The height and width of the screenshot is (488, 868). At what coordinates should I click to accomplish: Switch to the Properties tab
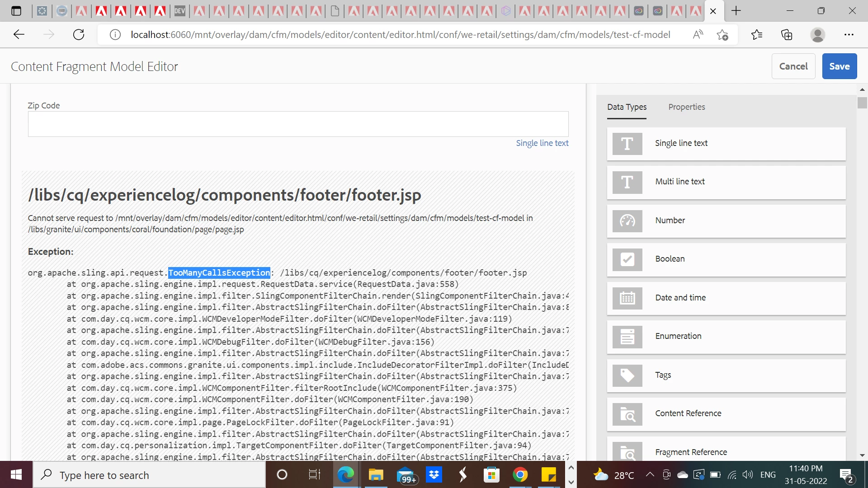click(x=686, y=107)
